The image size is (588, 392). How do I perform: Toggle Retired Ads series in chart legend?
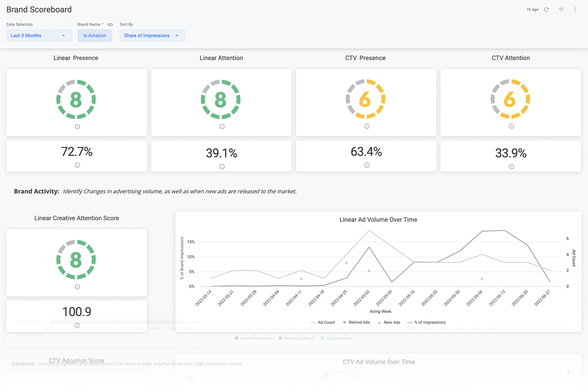pyautogui.click(x=356, y=322)
